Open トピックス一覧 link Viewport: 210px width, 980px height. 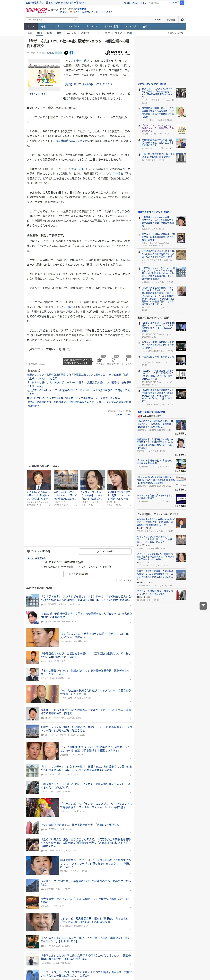click(x=175, y=33)
